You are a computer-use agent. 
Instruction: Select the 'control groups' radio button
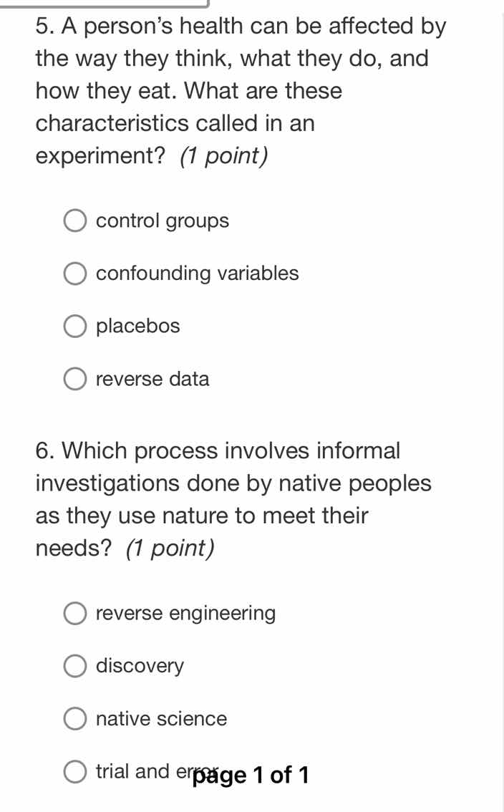click(75, 221)
